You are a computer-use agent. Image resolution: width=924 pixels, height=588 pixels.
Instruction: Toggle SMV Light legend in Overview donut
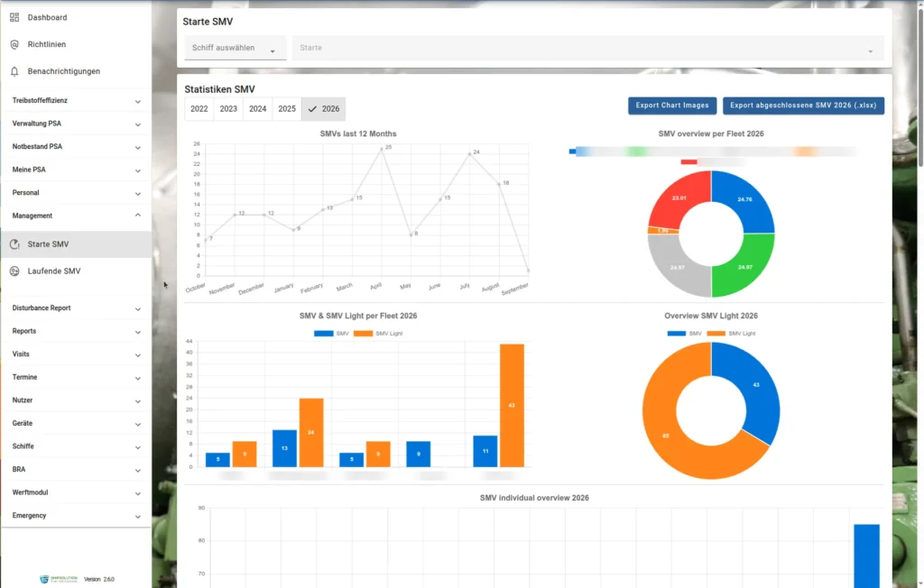pyautogui.click(x=731, y=334)
